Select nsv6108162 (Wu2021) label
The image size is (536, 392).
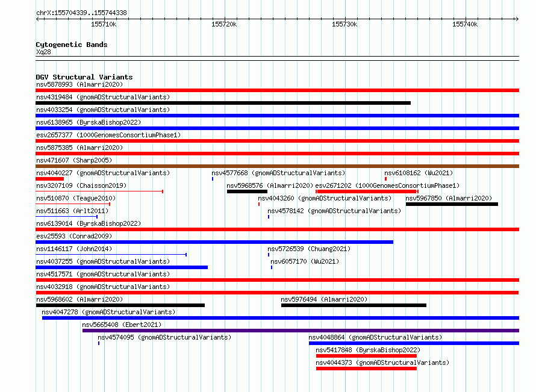(x=419, y=173)
